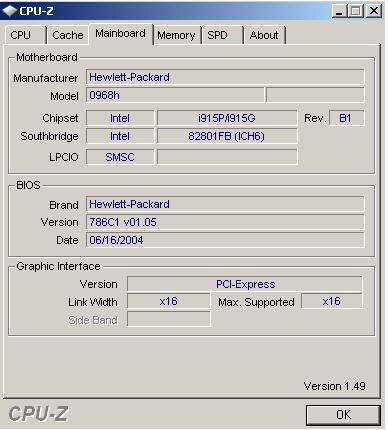The height and width of the screenshot is (430, 388).
Task: Click the empty field beside the model
Action: tap(315, 95)
